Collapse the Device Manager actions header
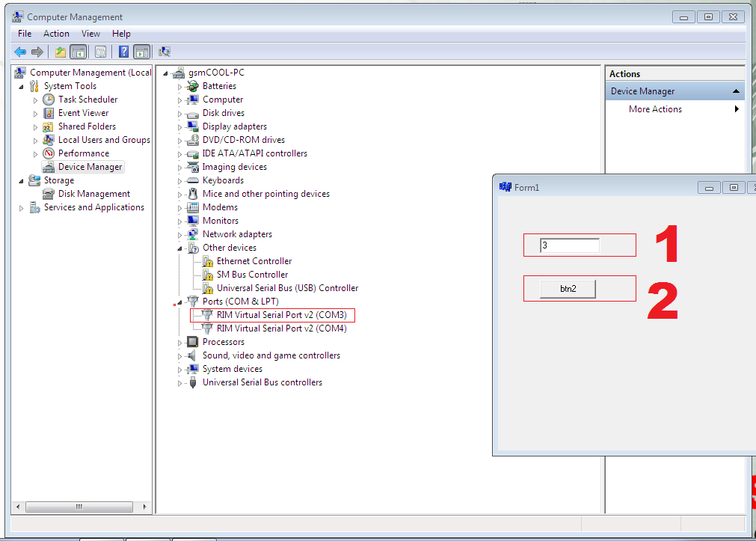This screenshot has height=541, width=756. [736, 91]
